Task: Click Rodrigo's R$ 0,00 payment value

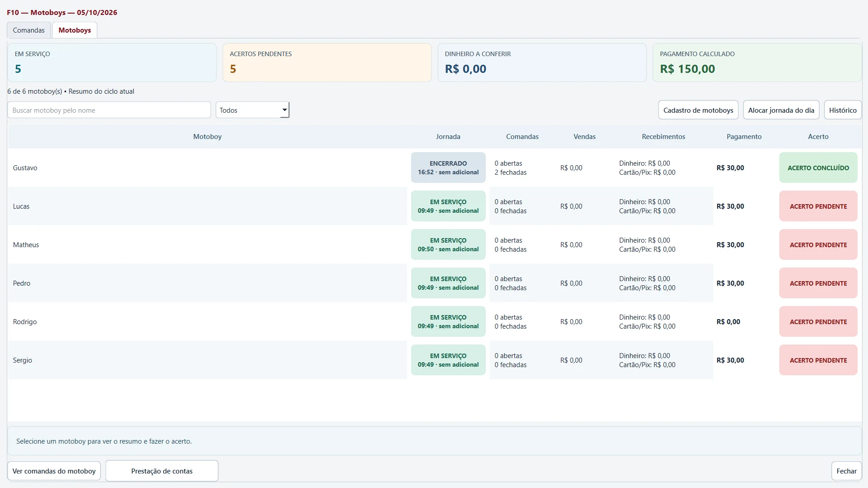Action: point(728,321)
